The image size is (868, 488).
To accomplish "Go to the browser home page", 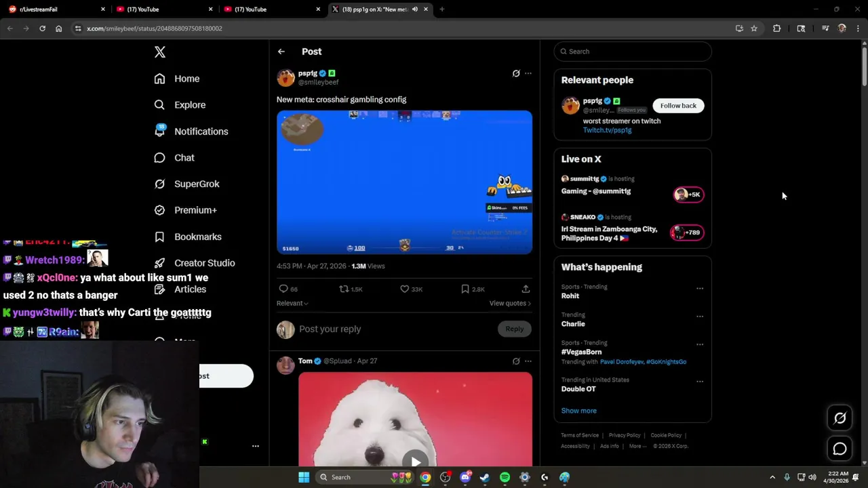I will pyautogui.click(x=59, y=28).
